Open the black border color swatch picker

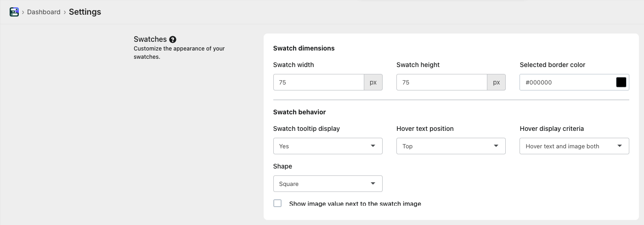pos(621,83)
